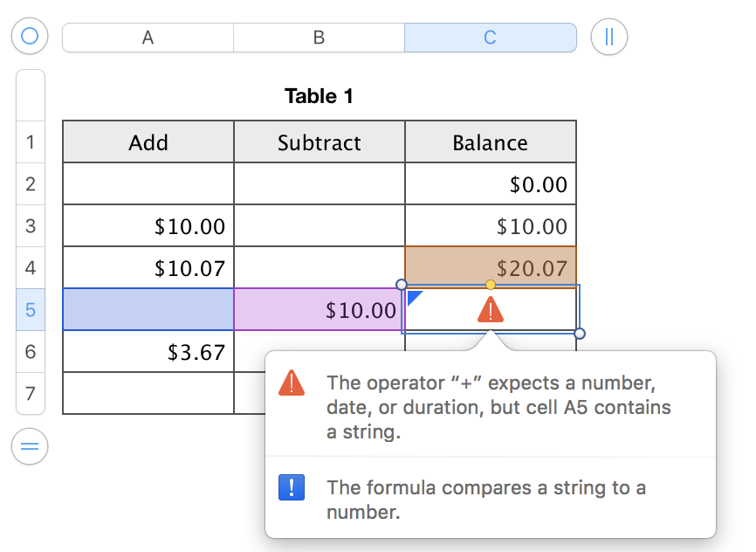Select column B header tab
756x552 pixels.
[319, 38]
